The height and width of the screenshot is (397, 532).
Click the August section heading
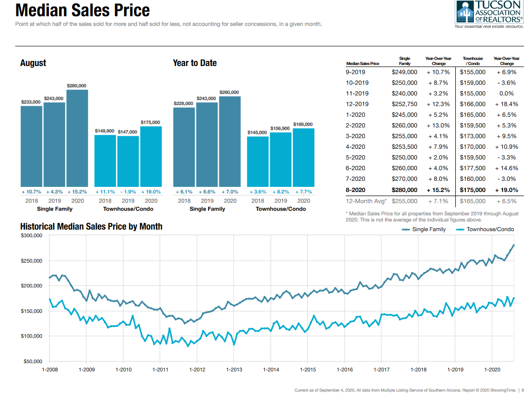(33, 63)
